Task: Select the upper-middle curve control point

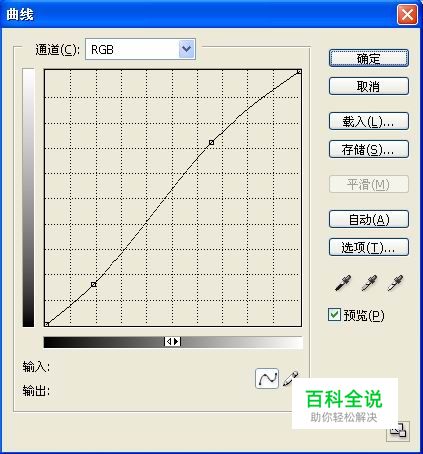Action: [x=211, y=143]
